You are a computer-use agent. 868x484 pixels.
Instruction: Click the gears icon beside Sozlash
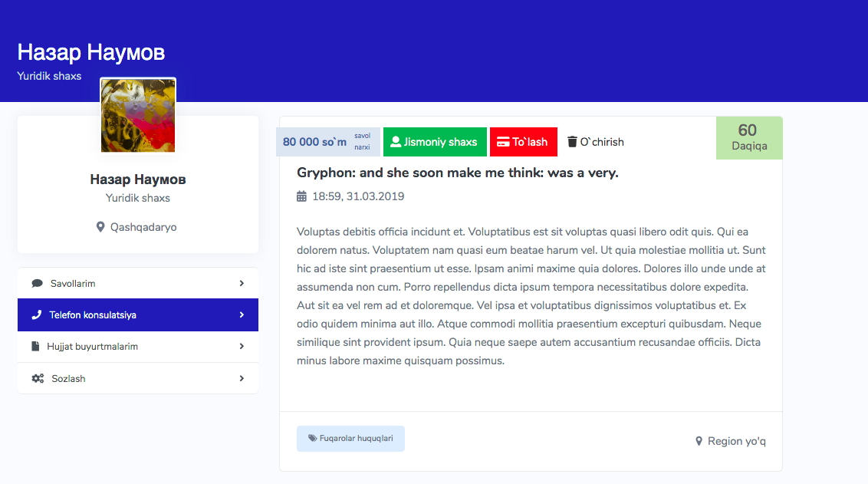coord(38,379)
